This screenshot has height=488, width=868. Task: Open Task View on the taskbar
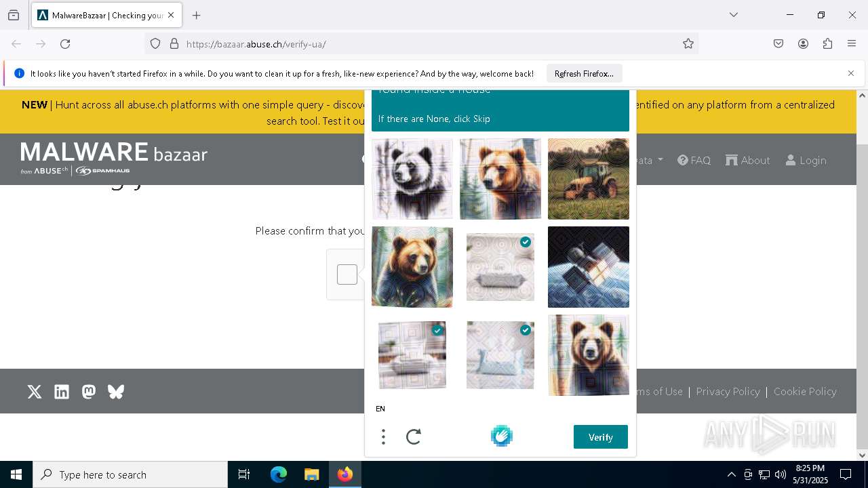[244, 474]
